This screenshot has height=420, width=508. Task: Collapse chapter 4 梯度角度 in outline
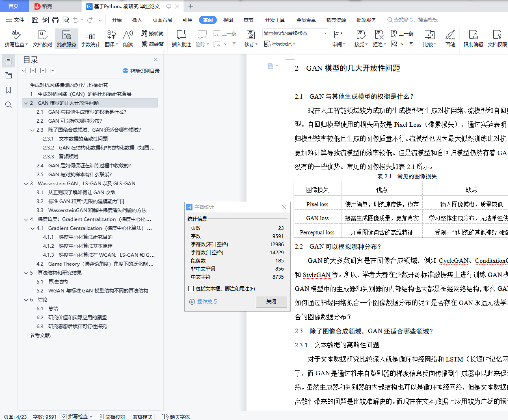click(26, 219)
